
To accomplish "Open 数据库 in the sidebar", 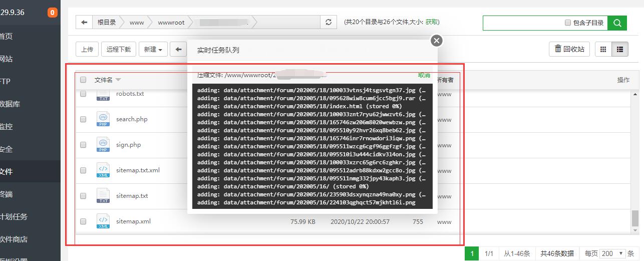I will (x=10, y=104).
